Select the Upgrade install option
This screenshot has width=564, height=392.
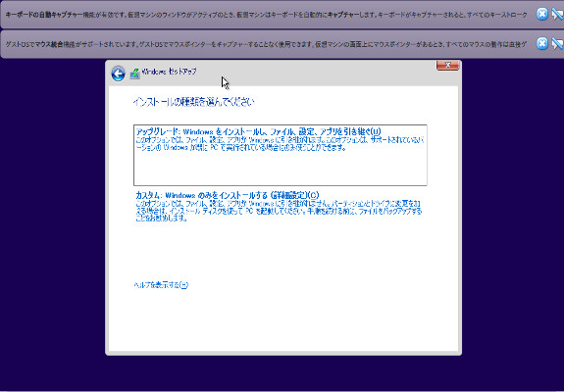281,155
